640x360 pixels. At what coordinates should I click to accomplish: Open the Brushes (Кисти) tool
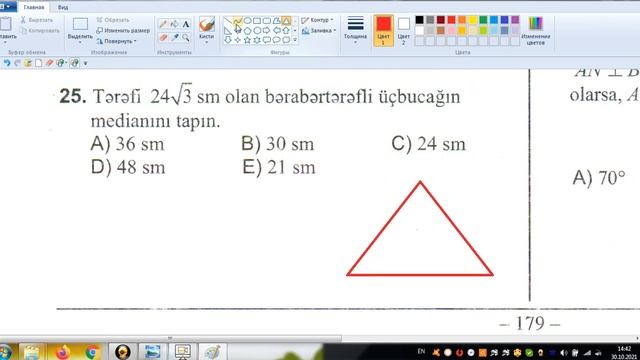207,29
